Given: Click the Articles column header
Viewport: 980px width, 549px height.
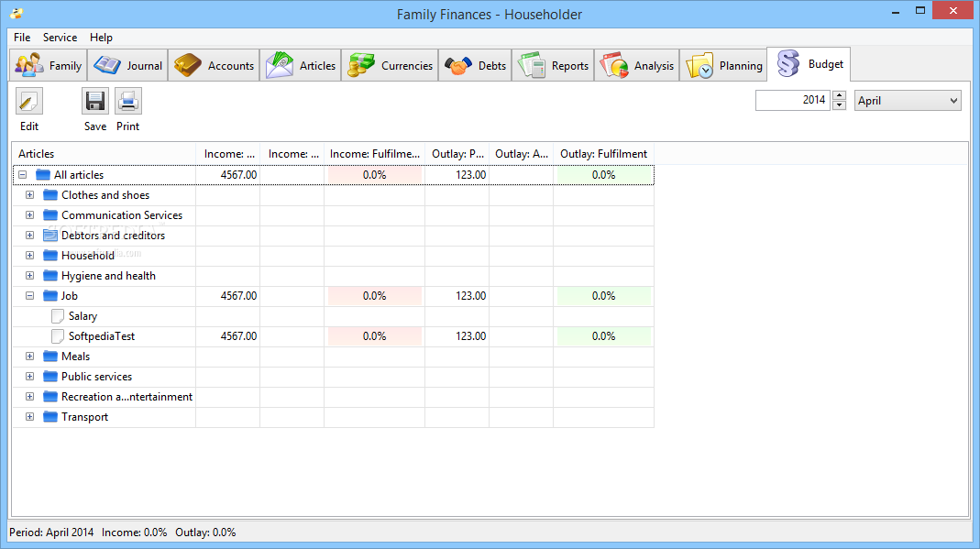Looking at the screenshot, I should tap(104, 154).
